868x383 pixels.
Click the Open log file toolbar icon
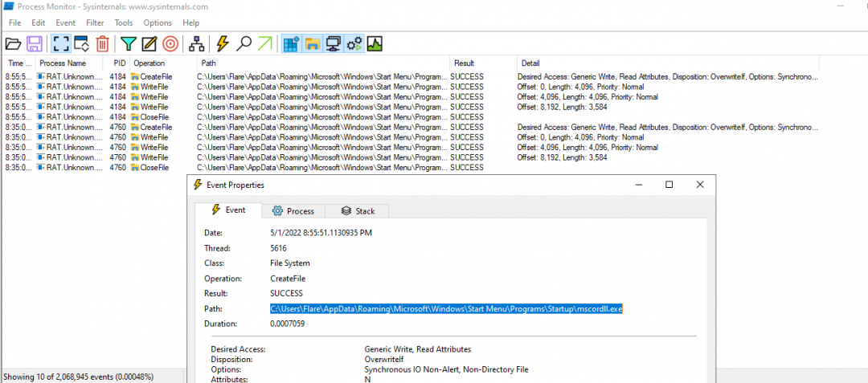(14, 43)
